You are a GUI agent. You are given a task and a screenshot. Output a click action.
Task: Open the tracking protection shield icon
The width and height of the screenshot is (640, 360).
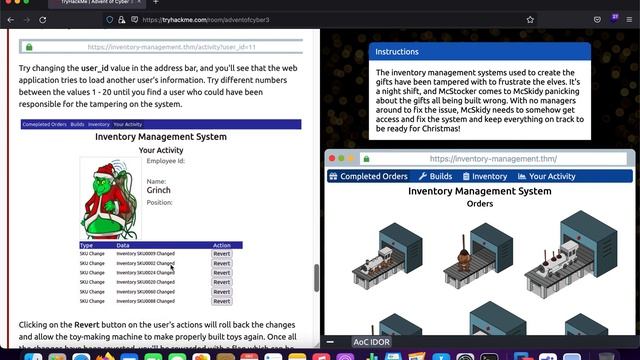(109, 20)
